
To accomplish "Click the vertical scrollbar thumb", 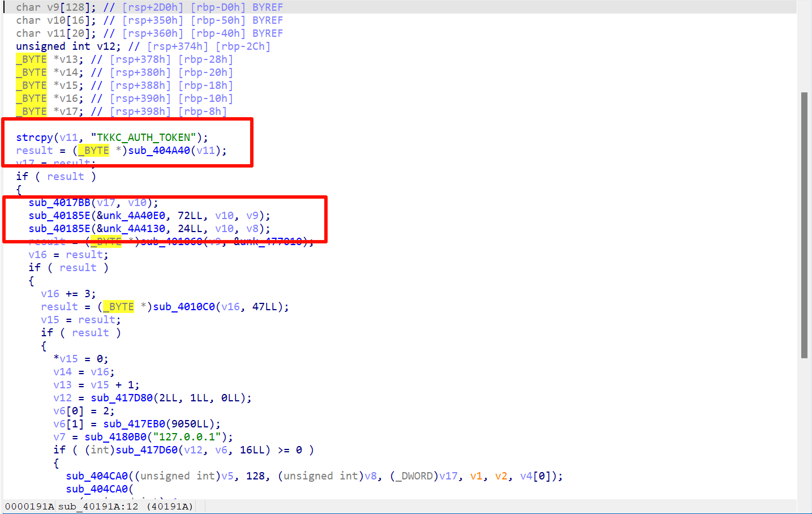I will point(804,225).
